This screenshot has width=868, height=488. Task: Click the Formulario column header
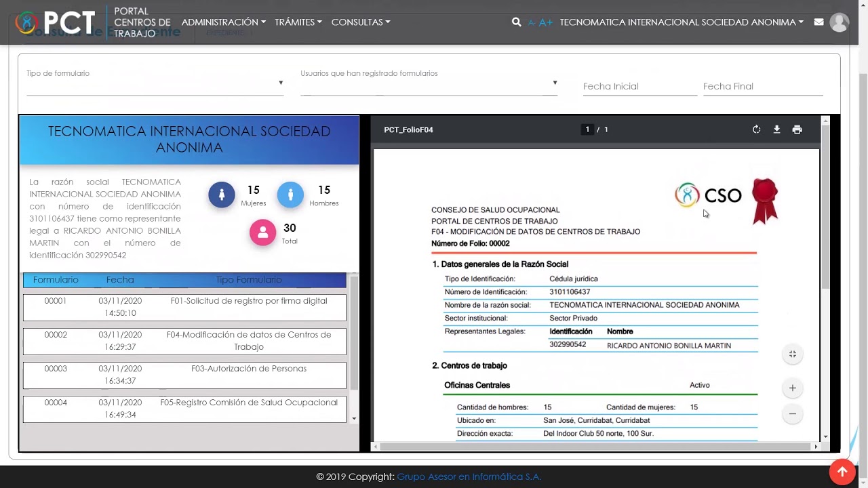tap(56, 280)
